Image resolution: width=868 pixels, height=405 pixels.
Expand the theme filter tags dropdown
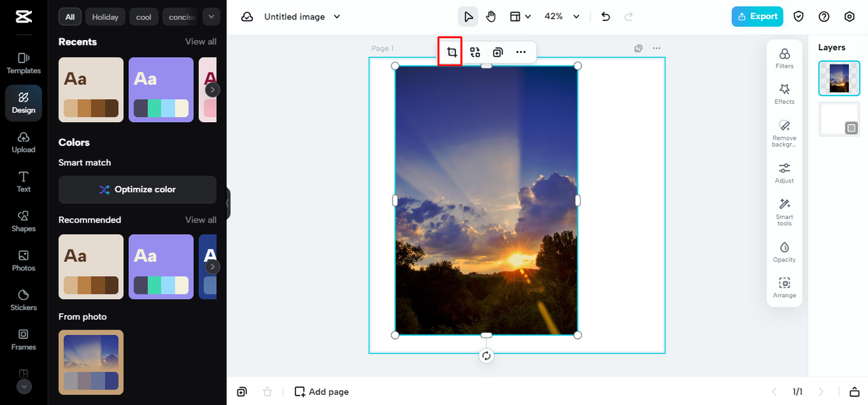click(x=211, y=17)
